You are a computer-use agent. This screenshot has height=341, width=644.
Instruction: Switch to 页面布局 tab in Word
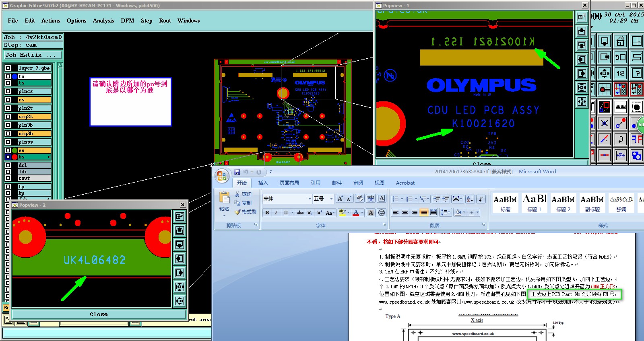pyautogui.click(x=289, y=183)
